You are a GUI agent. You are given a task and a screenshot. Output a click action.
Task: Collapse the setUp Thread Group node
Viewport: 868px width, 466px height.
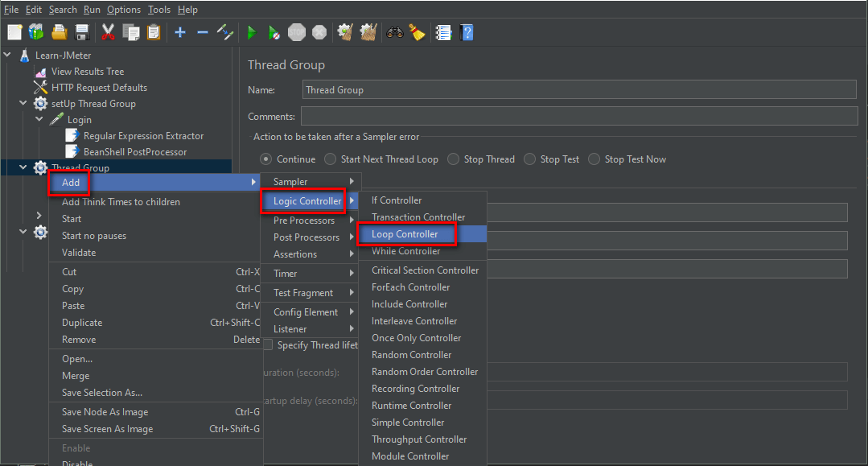tap(23, 103)
